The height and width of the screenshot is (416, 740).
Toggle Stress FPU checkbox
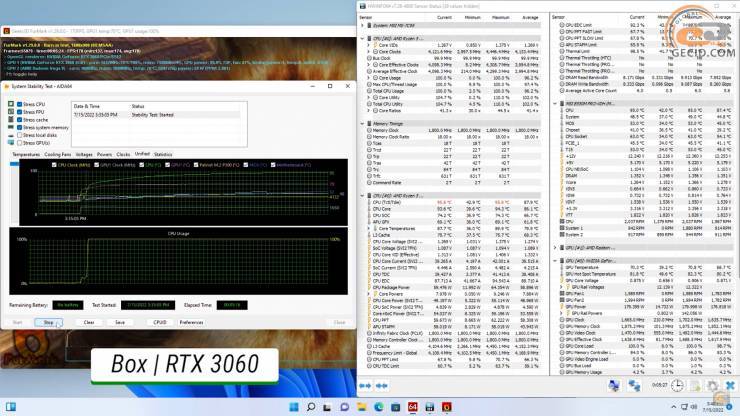19,112
